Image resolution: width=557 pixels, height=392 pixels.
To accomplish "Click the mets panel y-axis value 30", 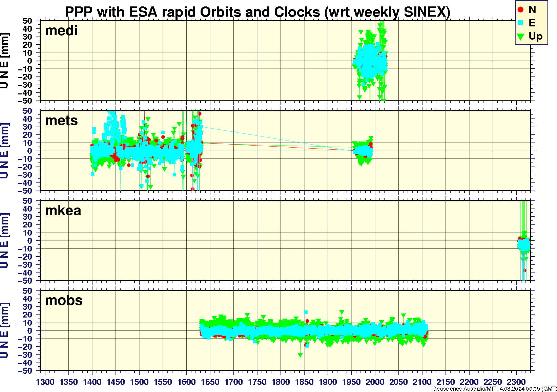I will coord(27,127).
